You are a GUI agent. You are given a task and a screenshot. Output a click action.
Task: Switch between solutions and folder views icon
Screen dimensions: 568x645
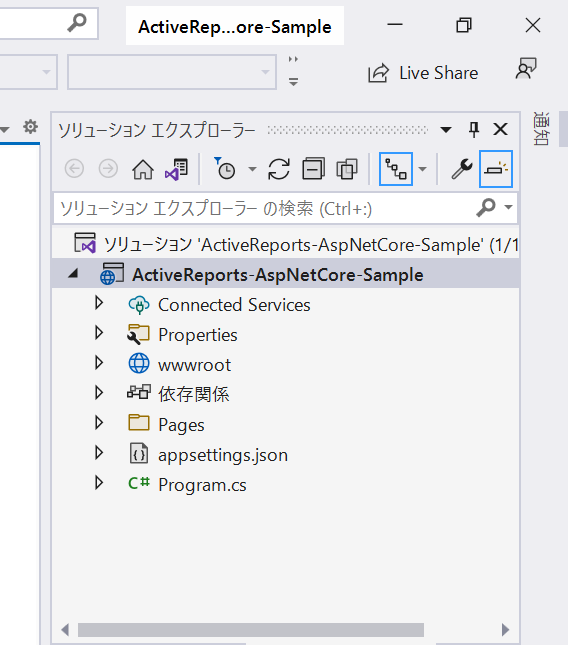(176, 169)
